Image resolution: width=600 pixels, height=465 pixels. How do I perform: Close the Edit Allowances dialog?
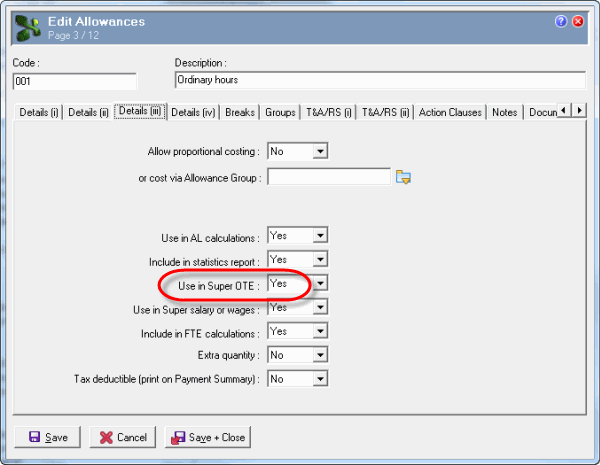point(578,20)
